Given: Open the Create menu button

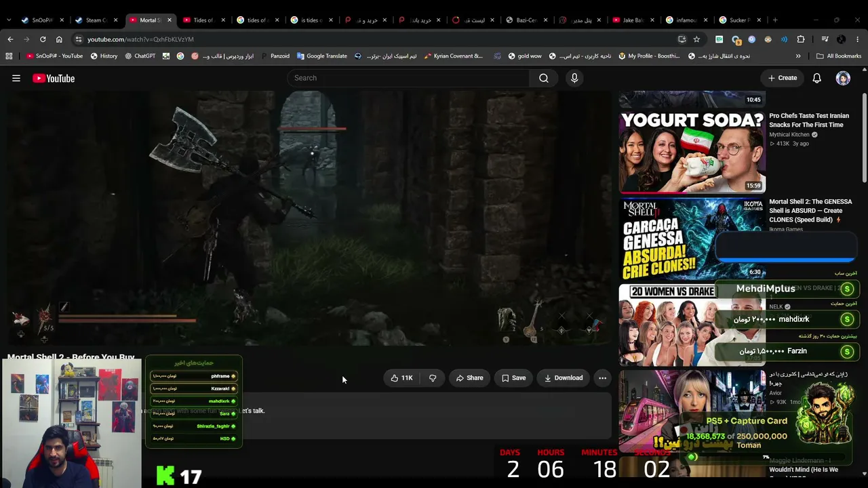Looking at the screenshot, I should [783, 78].
